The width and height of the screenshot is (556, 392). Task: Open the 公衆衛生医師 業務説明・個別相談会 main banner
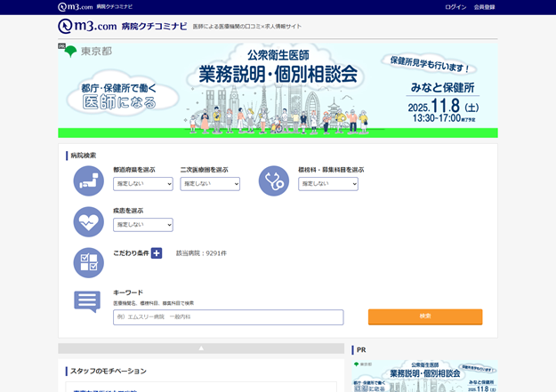coord(278,91)
